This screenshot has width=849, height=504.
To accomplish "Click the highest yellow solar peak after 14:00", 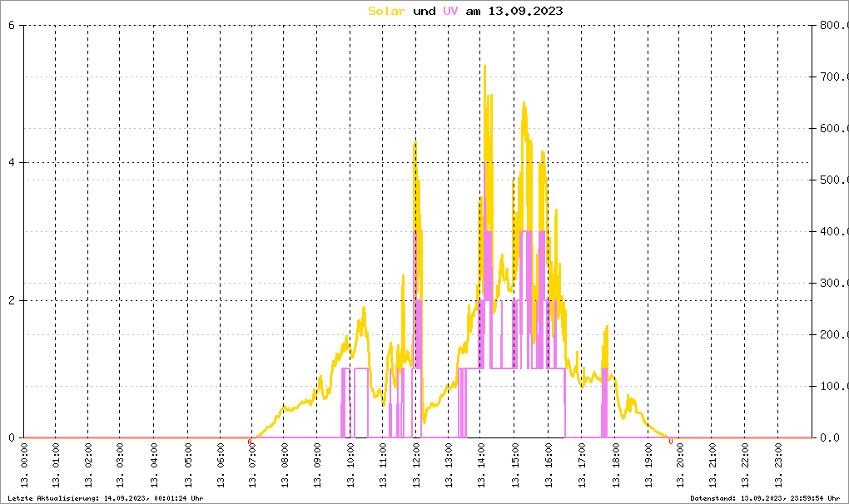I will point(484,67).
